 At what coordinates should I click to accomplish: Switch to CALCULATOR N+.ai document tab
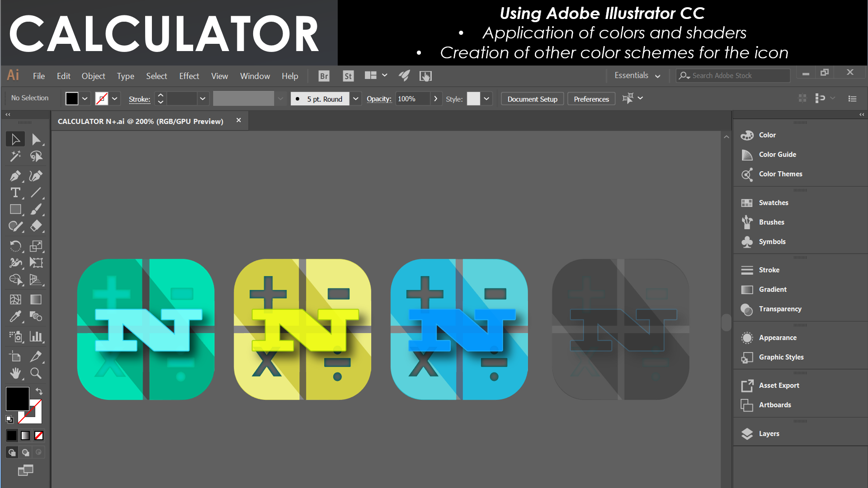click(141, 121)
